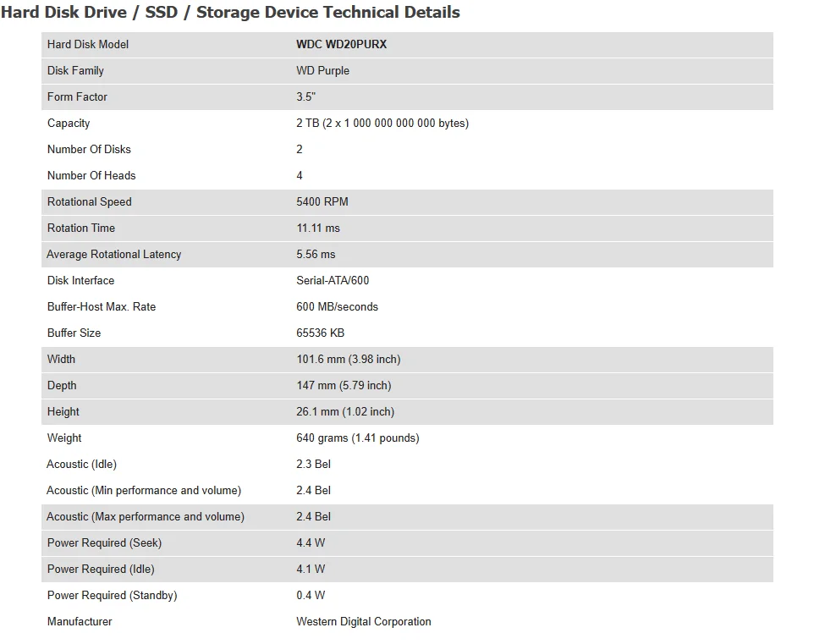Click the 640 grams weight value

pyautogui.click(x=357, y=438)
